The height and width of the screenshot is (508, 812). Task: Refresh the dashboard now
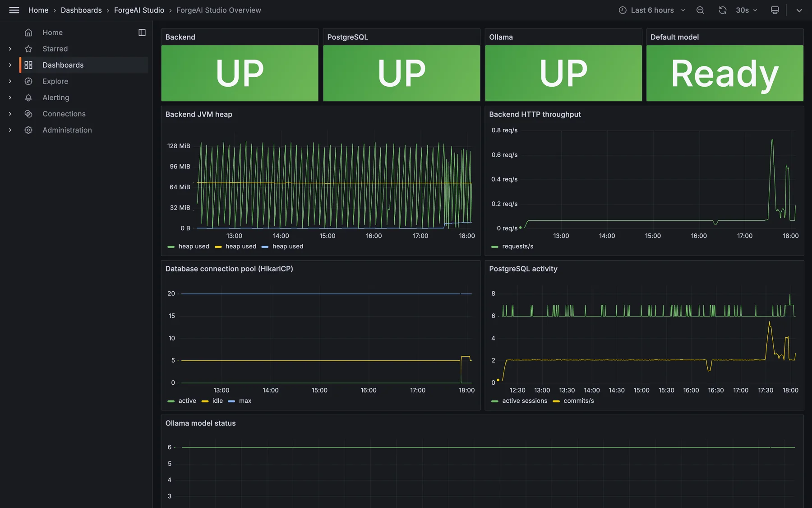[x=723, y=10]
